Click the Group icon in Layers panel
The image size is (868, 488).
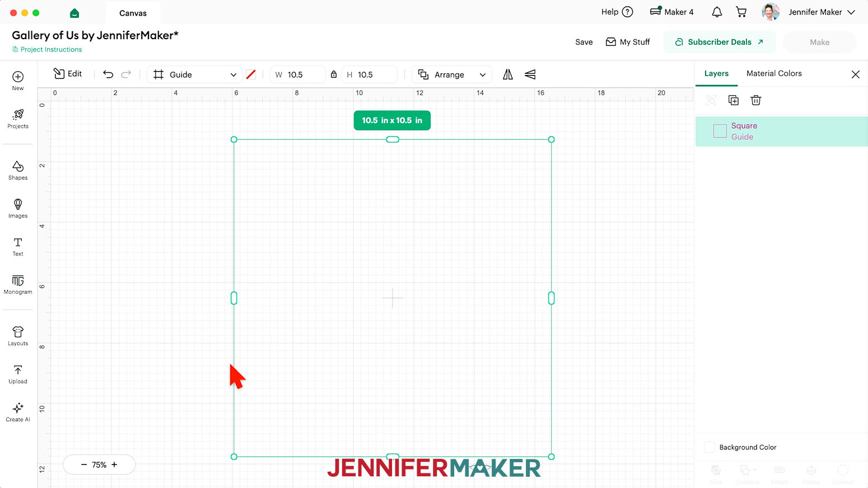(x=711, y=100)
